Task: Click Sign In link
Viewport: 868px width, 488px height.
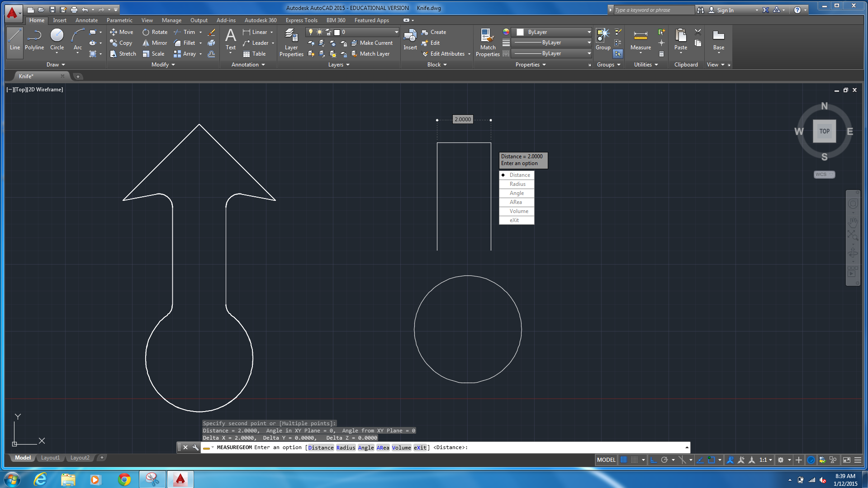Action: 725,10
